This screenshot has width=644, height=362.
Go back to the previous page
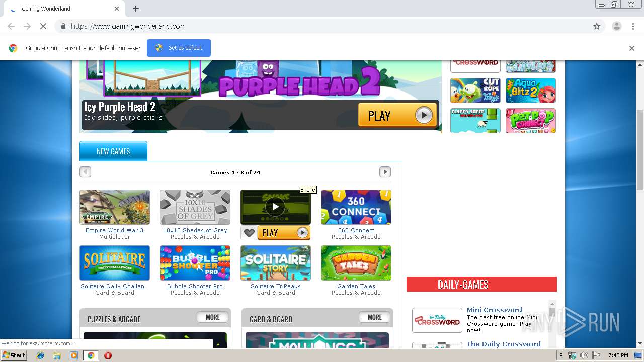pyautogui.click(x=11, y=26)
